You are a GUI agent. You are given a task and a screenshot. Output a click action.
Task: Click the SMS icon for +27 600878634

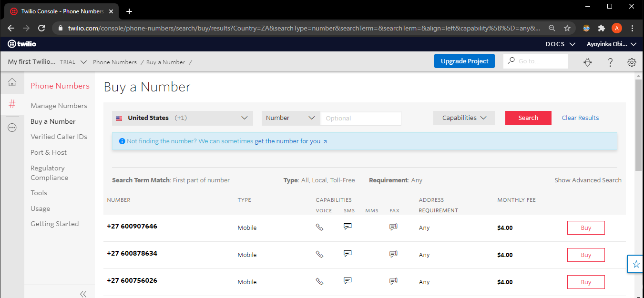coord(348,254)
